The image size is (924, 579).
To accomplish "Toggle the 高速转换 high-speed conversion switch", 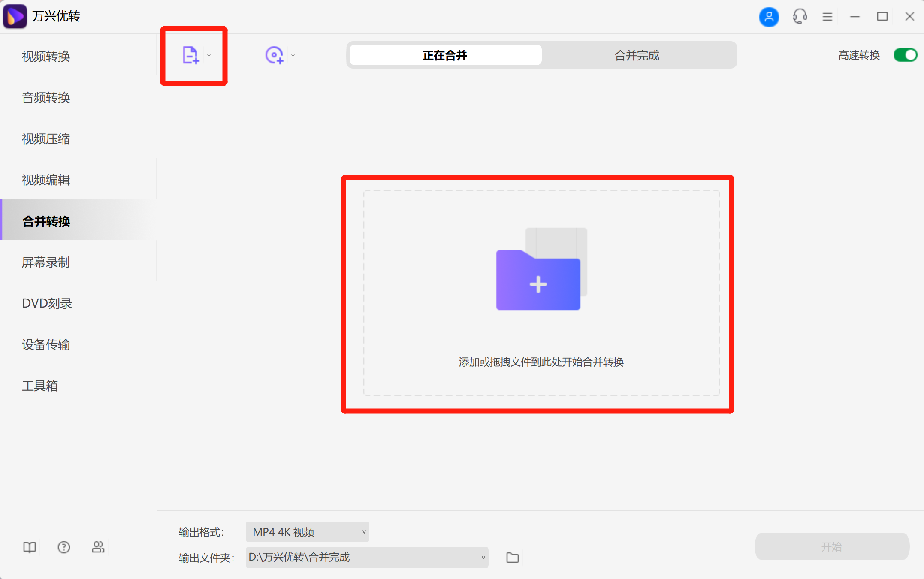I will (x=905, y=55).
